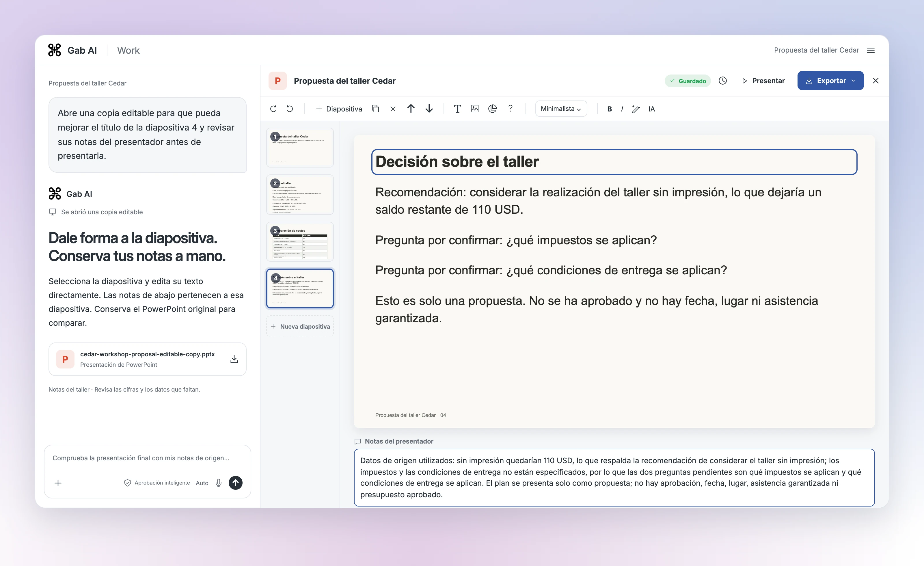Delete slide using the toolbar X icon

(x=393, y=109)
